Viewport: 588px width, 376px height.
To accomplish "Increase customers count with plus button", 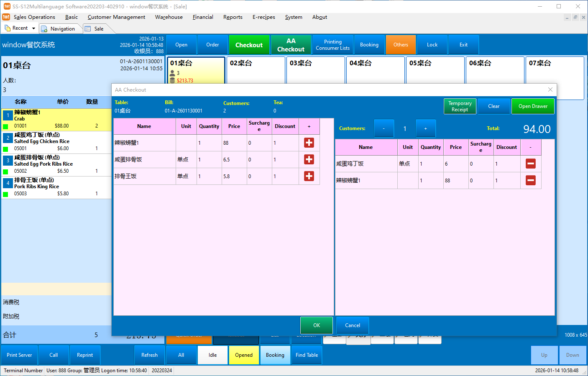I will coord(425,128).
